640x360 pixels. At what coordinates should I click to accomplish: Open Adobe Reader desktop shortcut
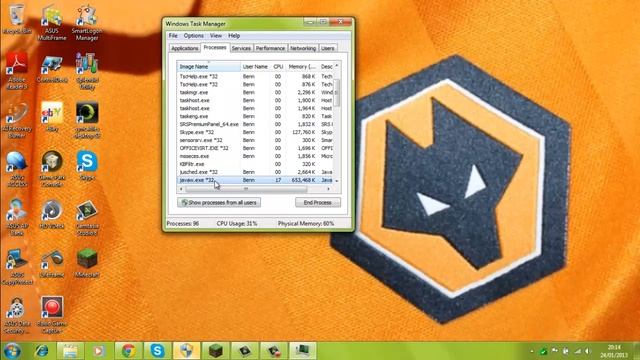[x=17, y=71]
